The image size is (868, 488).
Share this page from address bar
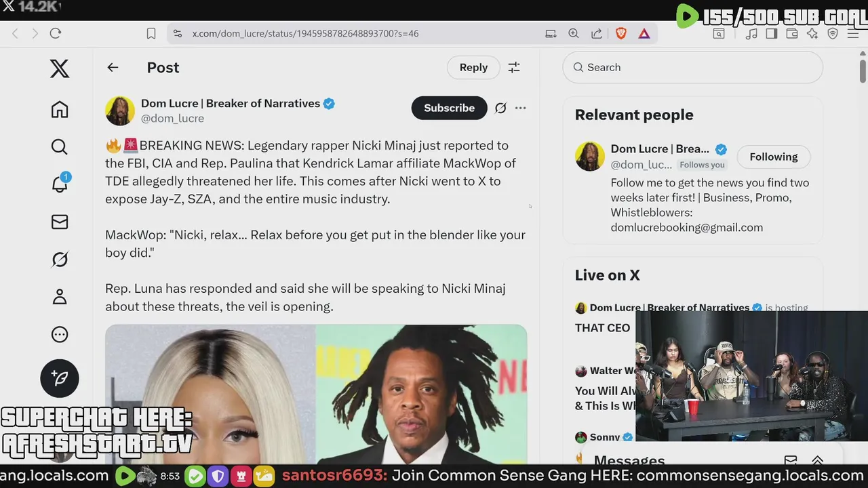point(597,33)
